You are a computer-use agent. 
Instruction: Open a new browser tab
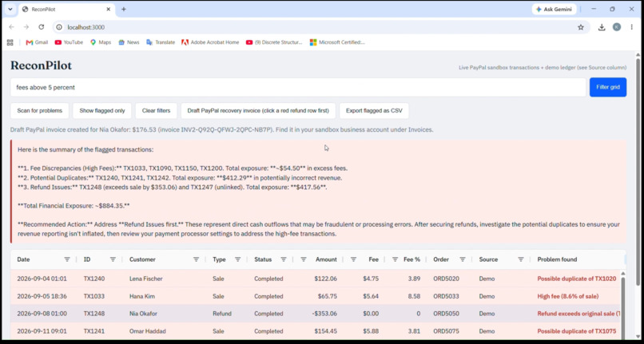(124, 9)
